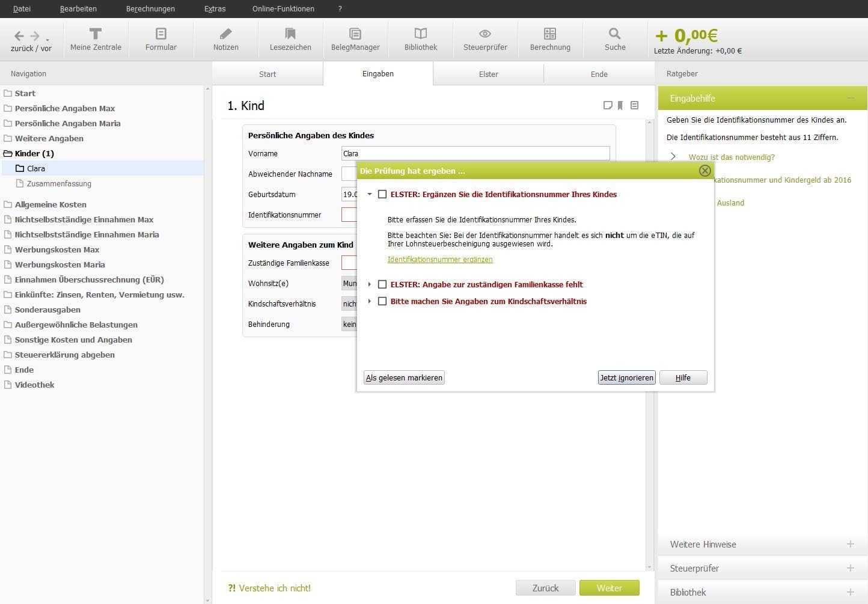
Task: Collapse the Identifikationsnummer message arrow
Action: pyautogui.click(x=370, y=194)
